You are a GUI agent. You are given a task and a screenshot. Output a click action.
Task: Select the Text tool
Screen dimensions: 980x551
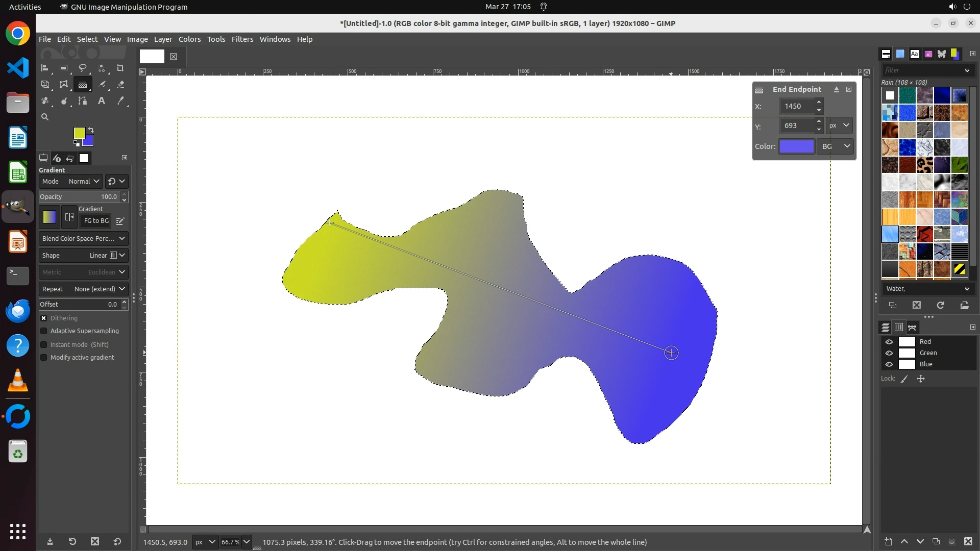(102, 101)
